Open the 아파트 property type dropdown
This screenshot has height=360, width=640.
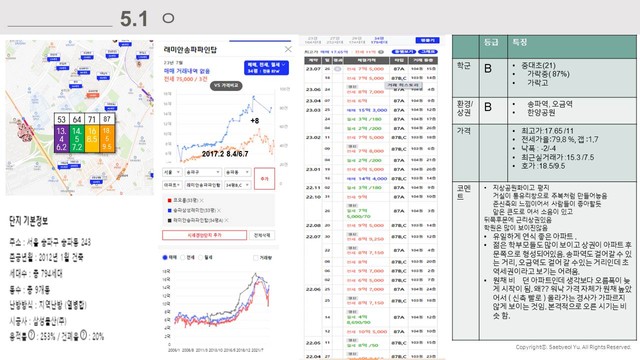click(172, 185)
